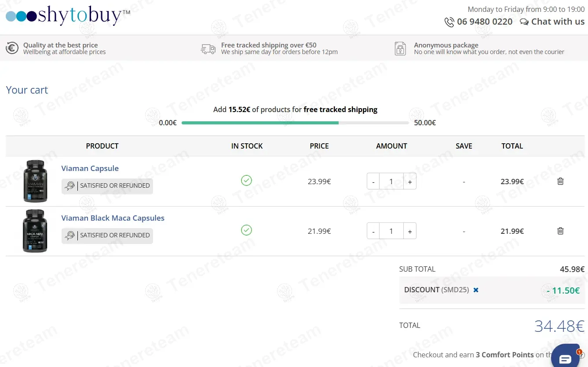Delete Black Maca Capsules with trash icon
Image resolution: width=588 pixels, height=367 pixels.
click(x=560, y=231)
